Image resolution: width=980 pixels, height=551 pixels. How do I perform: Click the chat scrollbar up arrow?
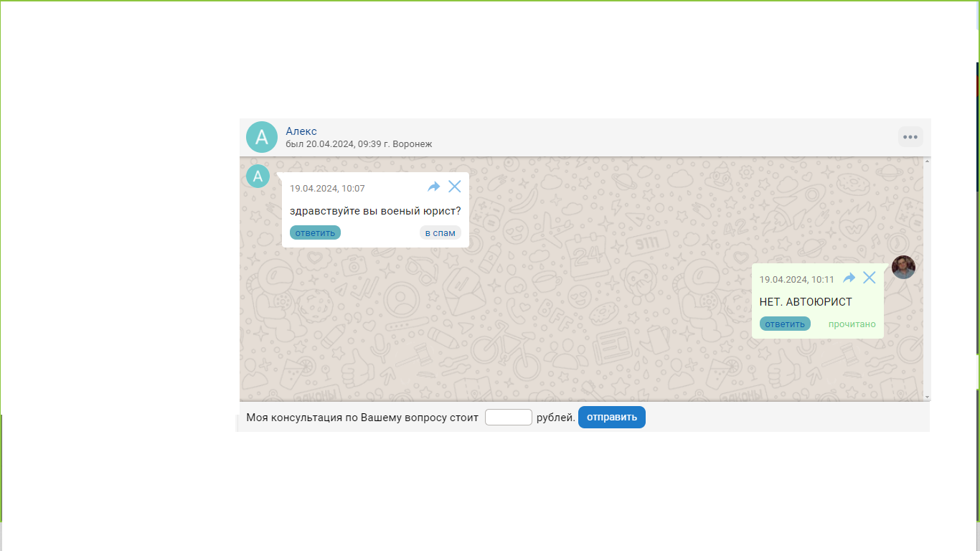click(927, 161)
